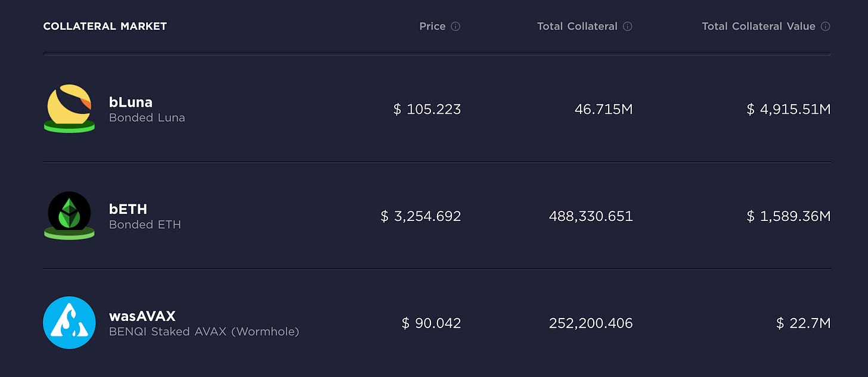Click bETH collateral value $ 1,589.36M
Screen dimensions: 868x377
pos(788,216)
